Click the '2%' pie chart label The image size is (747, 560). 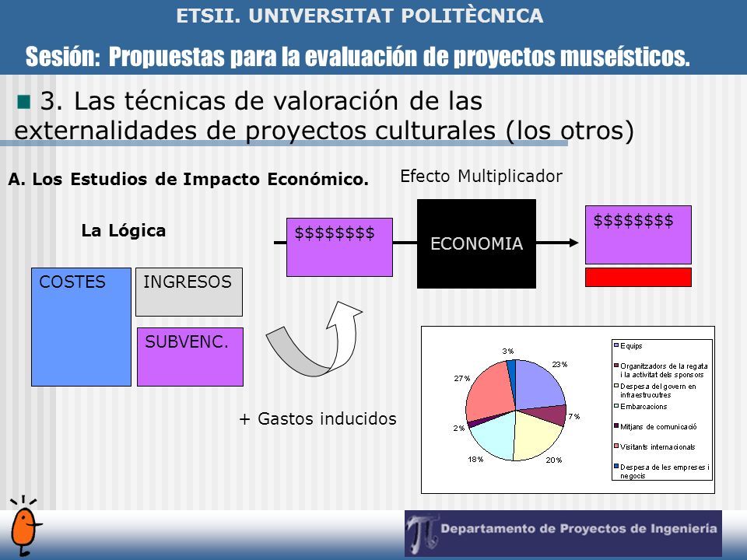[459, 428]
